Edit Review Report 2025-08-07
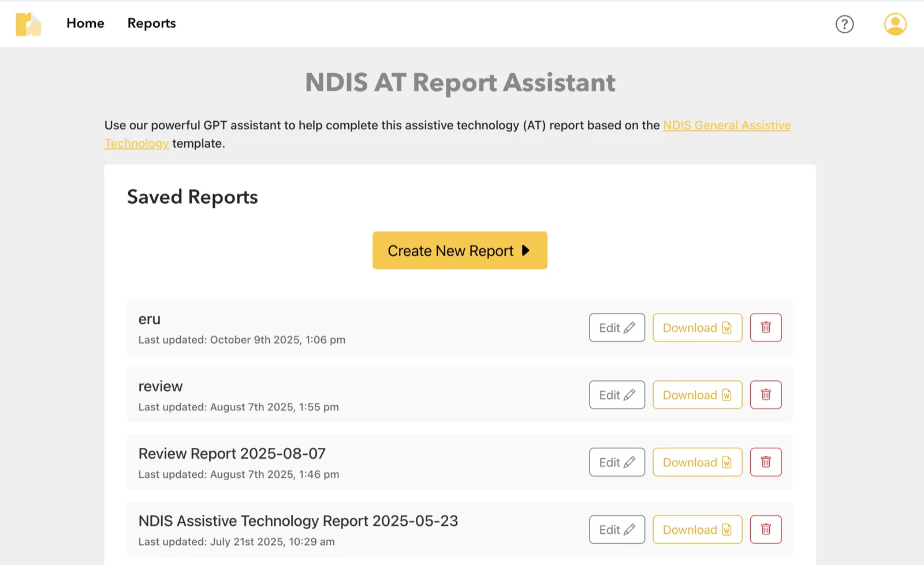This screenshot has width=924, height=565. point(617,462)
